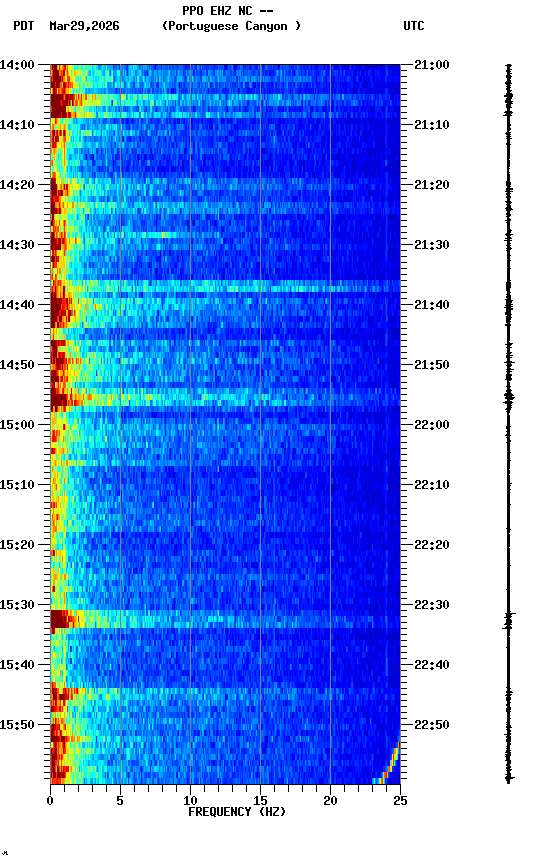Image resolution: width=552 pixels, height=864 pixels.
Task: Click the station title 'PPO EHZ NC --'
Action: pos(228,11)
